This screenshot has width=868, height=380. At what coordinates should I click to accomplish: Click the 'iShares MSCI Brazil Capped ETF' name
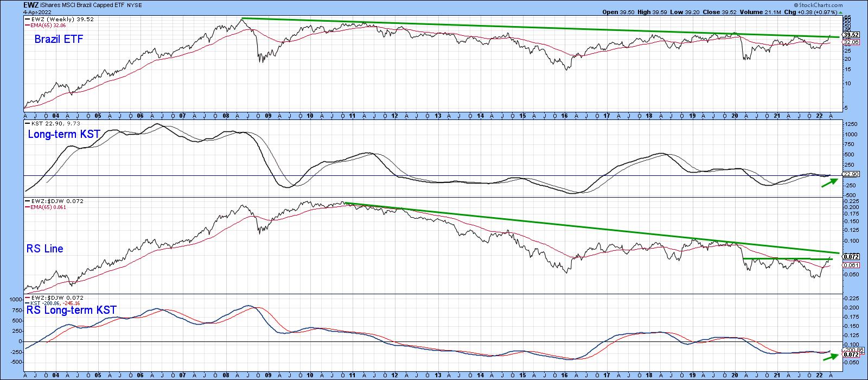pos(82,5)
